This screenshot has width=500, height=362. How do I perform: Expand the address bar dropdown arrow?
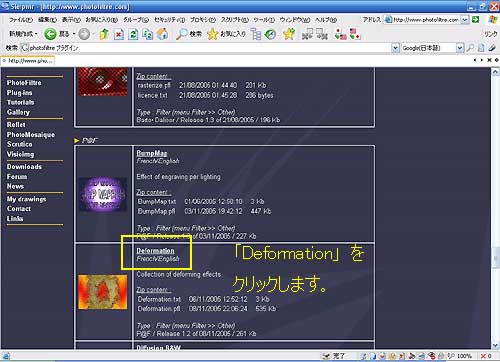coord(465,20)
